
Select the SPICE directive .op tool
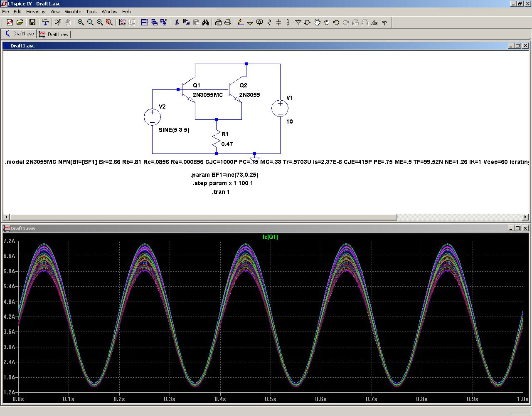(x=384, y=22)
